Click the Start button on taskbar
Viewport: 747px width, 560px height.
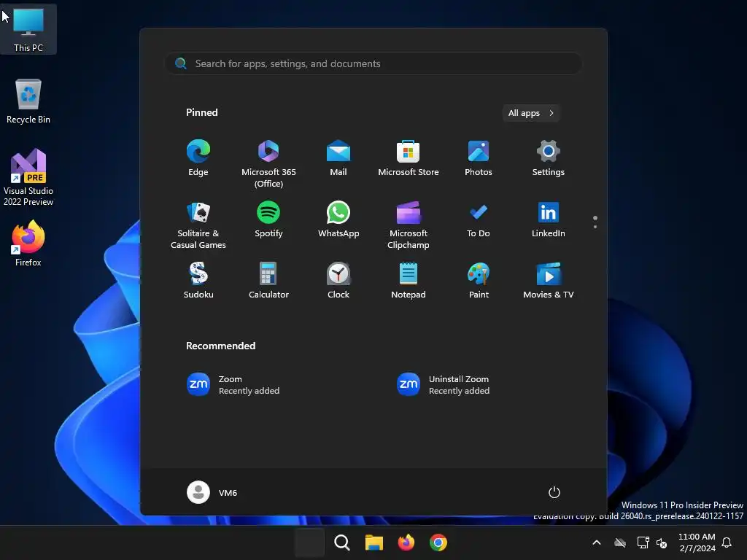(x=309, y=542)
